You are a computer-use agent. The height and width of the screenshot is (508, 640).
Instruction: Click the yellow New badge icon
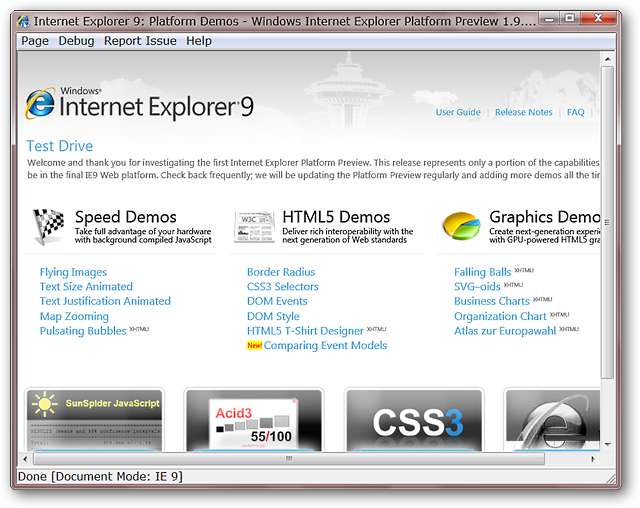[x=254, y=346]
